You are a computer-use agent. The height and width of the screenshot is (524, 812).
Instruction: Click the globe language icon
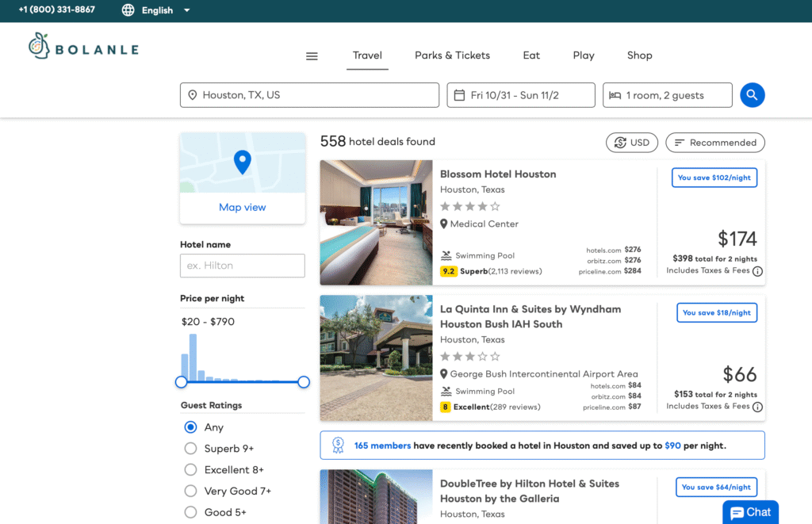[x=128, y=10]
